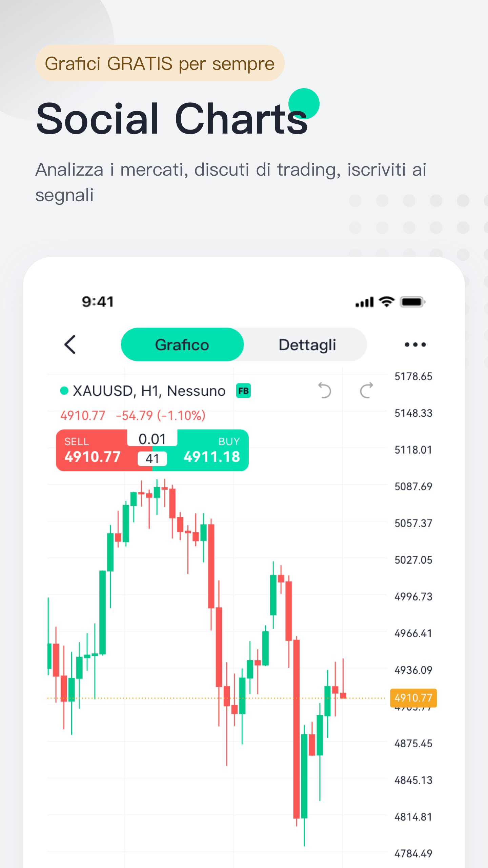Open the XAUUSD, H1, Nessuno symbol selector
This screenshot has height=868, width=488.
tap(149, 391)
